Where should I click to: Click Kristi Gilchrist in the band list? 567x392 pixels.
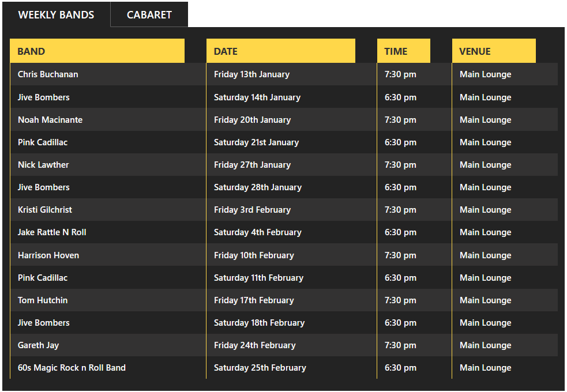[45, 210]
